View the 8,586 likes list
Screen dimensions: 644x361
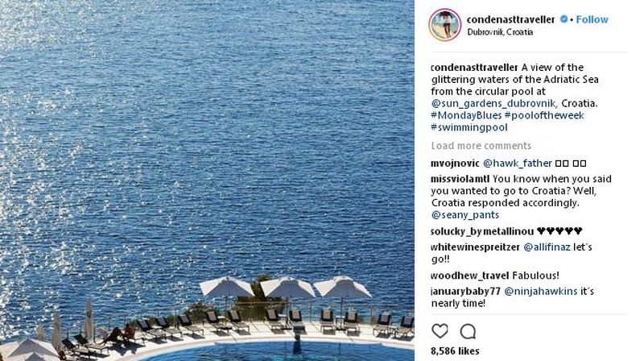point(455,351)
